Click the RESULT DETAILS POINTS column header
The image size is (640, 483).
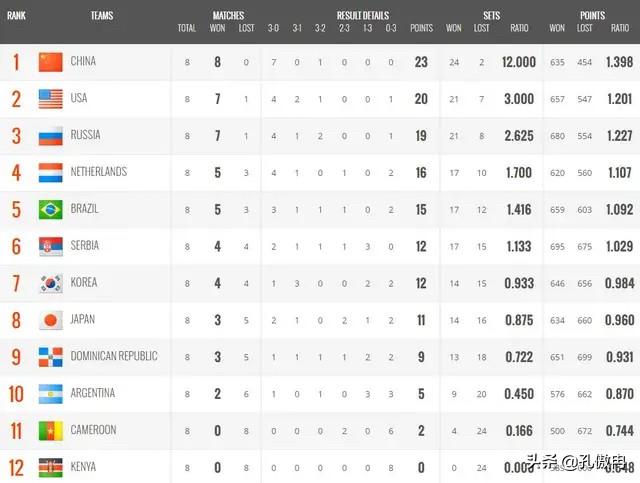(421, 28)
